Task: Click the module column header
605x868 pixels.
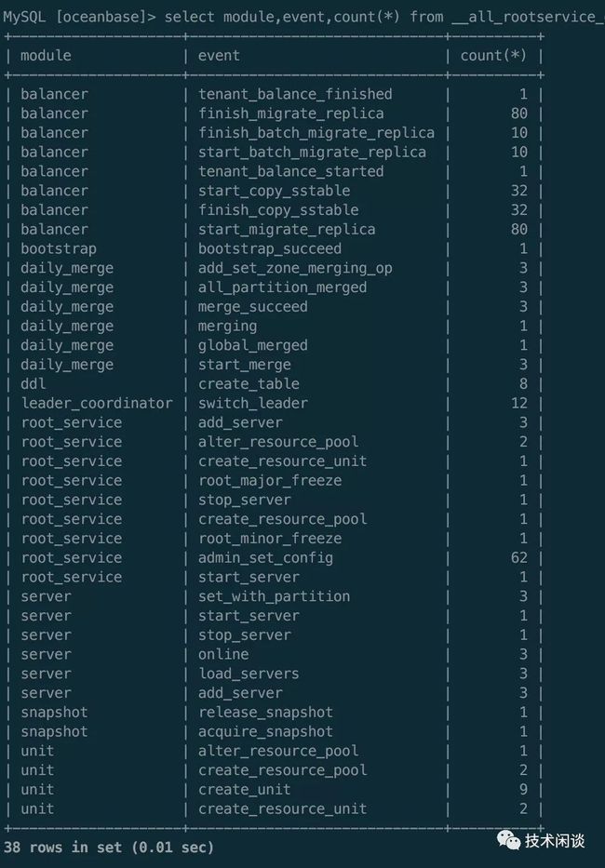Action: click(x=46, y=56)
